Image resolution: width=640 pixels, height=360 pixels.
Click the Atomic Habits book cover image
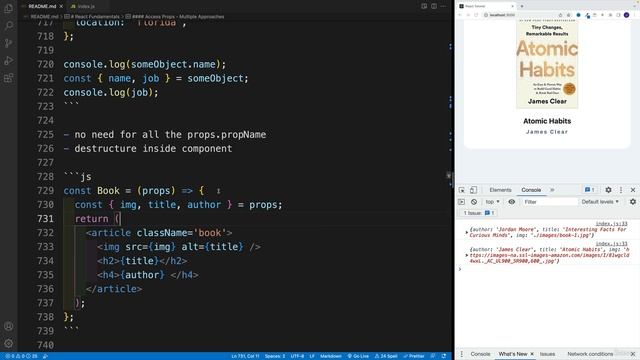(547, 64)
